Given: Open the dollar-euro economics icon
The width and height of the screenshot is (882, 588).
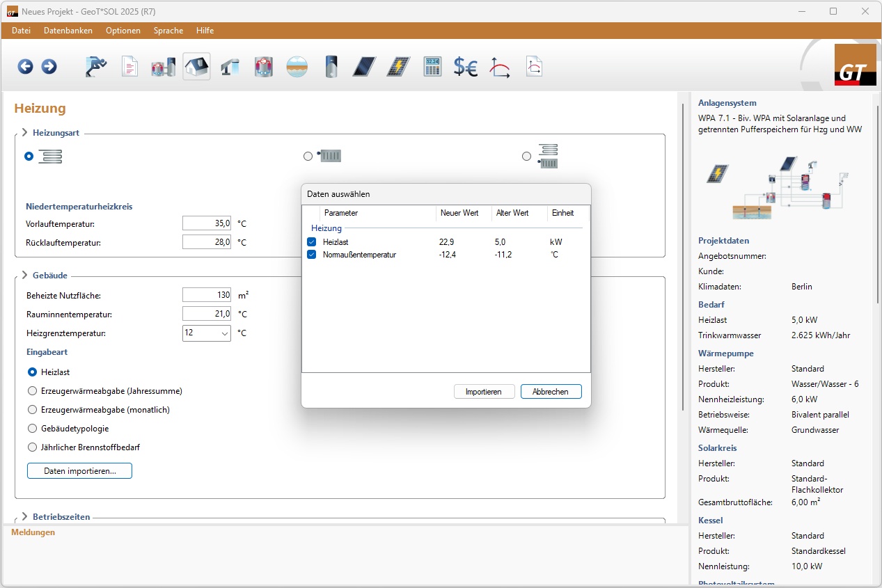Looking at the screenshot, I should 466,67.
